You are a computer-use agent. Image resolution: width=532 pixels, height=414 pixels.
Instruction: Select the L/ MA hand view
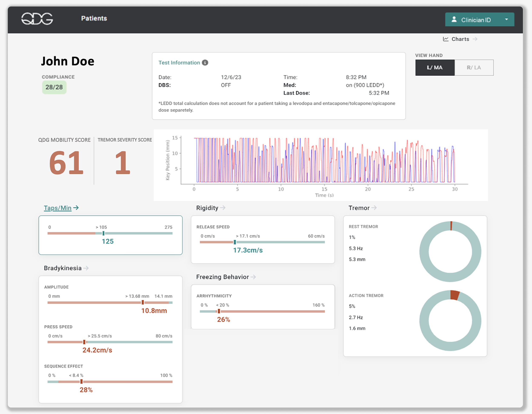pyautogui.click(x=435, y=67)
